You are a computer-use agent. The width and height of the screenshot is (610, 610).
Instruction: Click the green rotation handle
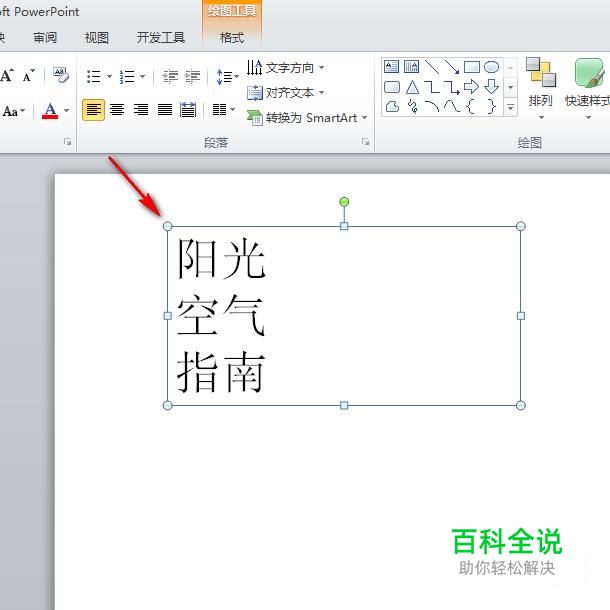pyautogui.click(x=344, y=202)
